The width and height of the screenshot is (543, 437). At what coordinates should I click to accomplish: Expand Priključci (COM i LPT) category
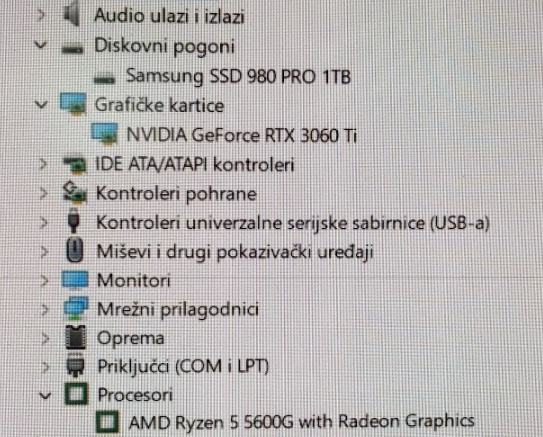(45, 367)
